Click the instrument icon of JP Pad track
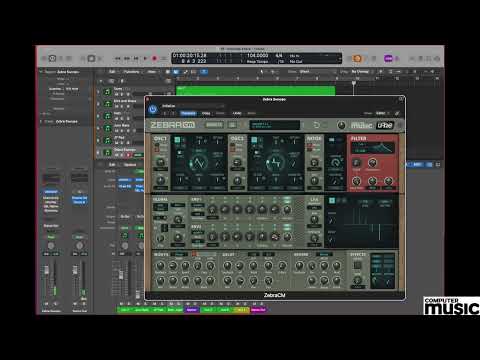The image size is (480, 360). (x=107, y=141)
